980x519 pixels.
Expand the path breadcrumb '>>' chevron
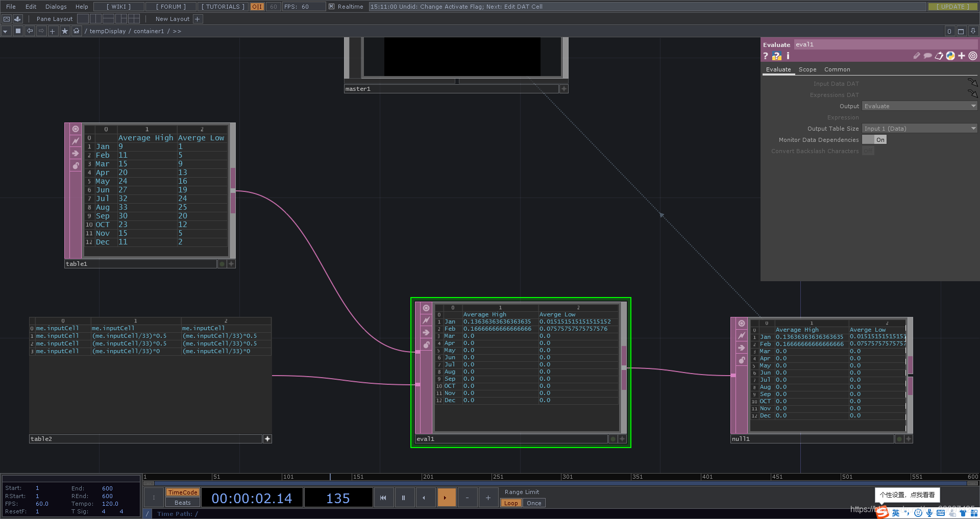tap(177, 31)
